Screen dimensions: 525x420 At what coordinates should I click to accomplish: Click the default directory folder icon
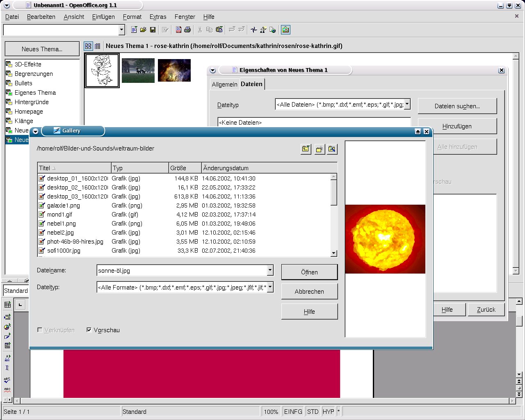pyautogui.click(x=332, y=149)
